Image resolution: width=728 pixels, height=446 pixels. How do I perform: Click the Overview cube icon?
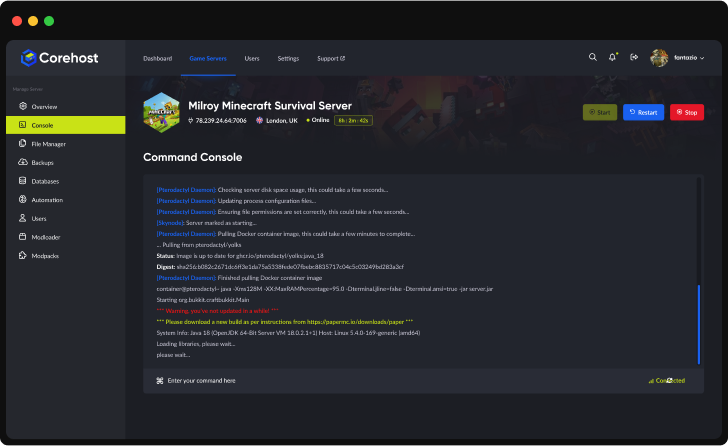(x=22, y=106)
